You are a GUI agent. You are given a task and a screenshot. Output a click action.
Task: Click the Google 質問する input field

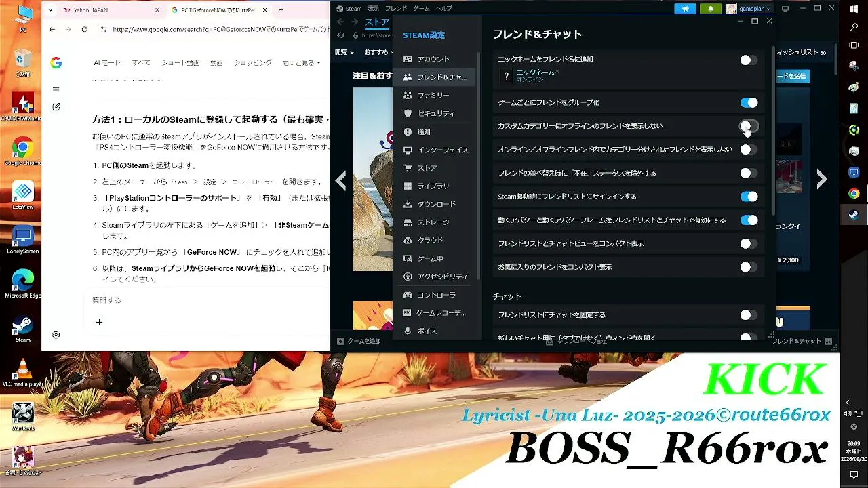(x=209, y=300)
